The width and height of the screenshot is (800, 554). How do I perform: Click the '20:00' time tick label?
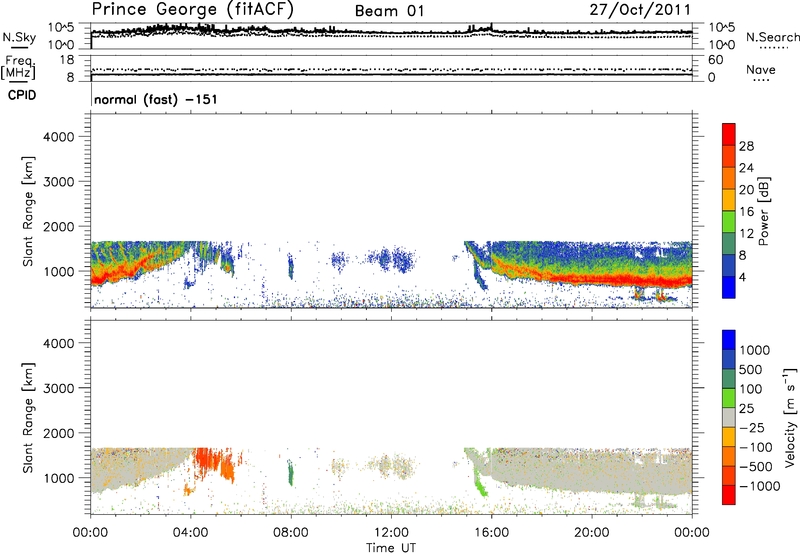[x=592, y=533]
